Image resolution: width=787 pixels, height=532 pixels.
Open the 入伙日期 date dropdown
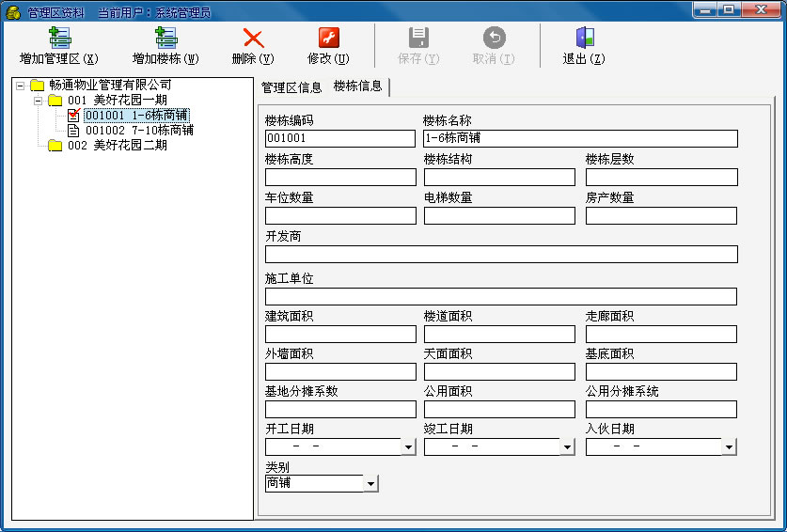(729, 446)
